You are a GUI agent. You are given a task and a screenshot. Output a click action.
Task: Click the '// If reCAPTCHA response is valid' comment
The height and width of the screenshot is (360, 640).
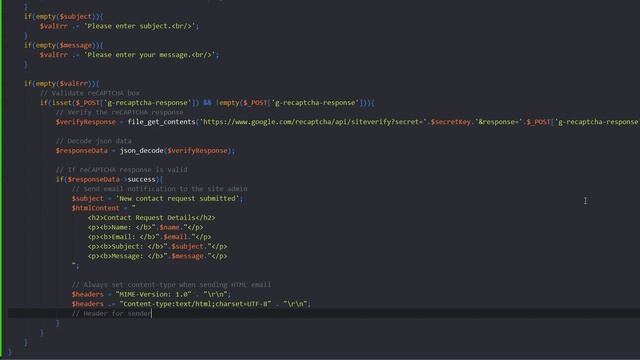coord(122,170)
